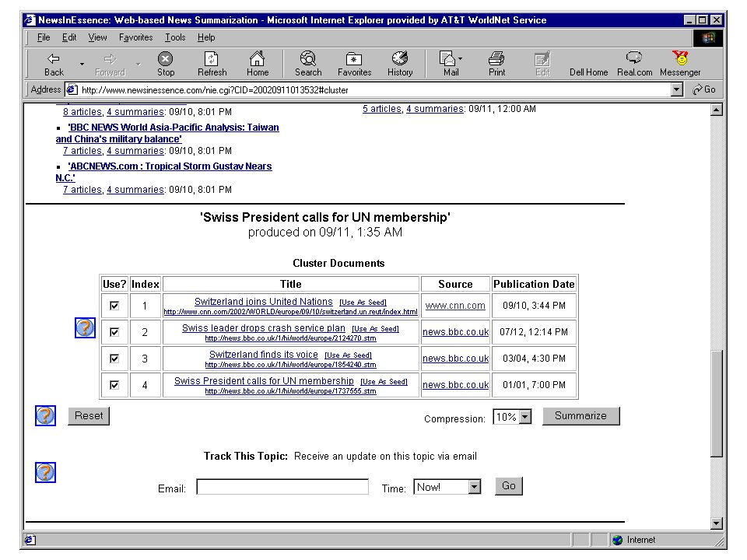Open the Favorites menu

[x=135, y=37]
